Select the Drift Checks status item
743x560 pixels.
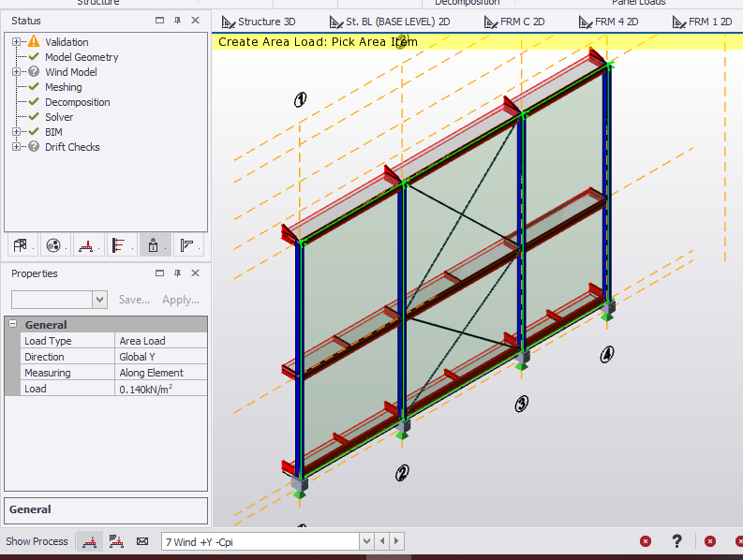tap(72, 147)
